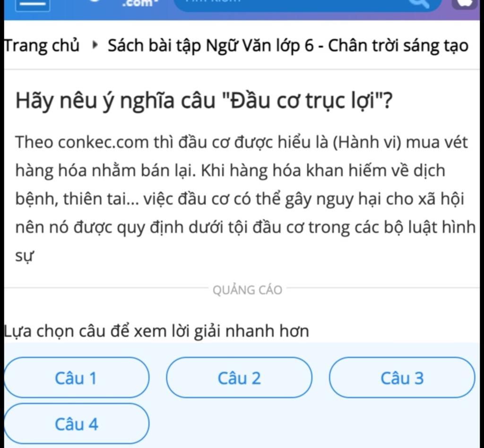The width and height of the screenshot is (484, 448).
Task: Focus the blue search input field
Action: click(307, 5)
